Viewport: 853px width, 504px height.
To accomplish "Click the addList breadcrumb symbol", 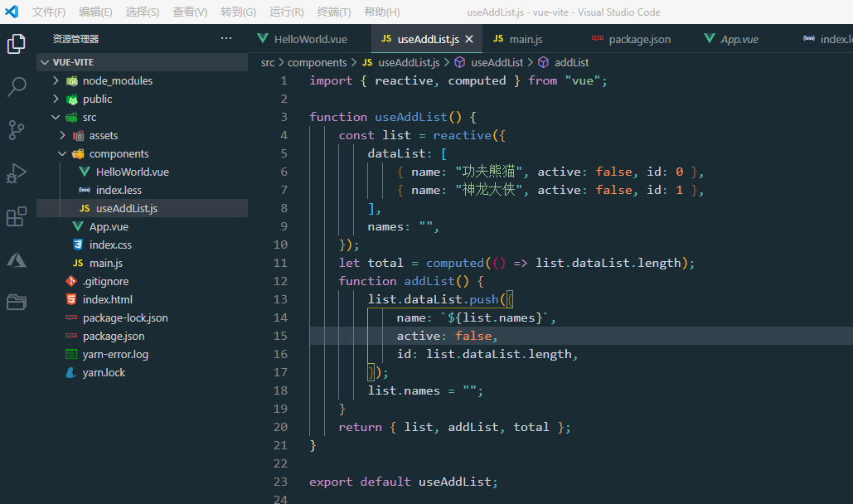I will [571, 63].
